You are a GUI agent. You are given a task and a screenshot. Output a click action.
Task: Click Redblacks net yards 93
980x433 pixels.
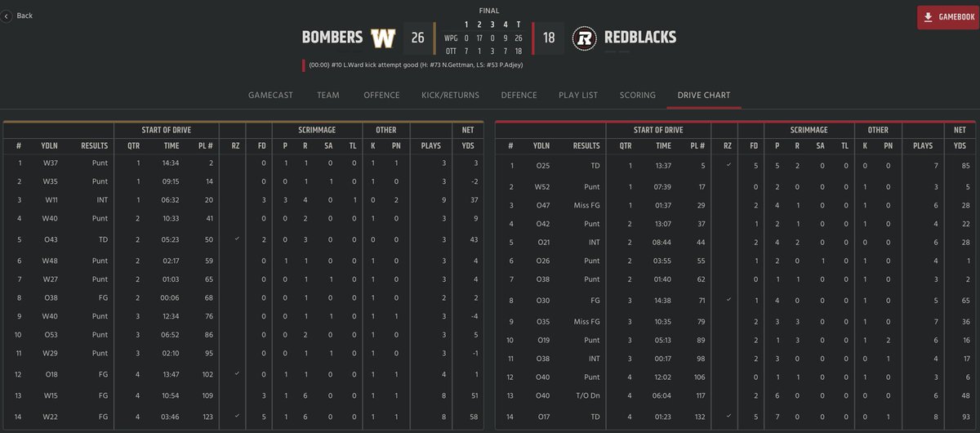[959, 417]
